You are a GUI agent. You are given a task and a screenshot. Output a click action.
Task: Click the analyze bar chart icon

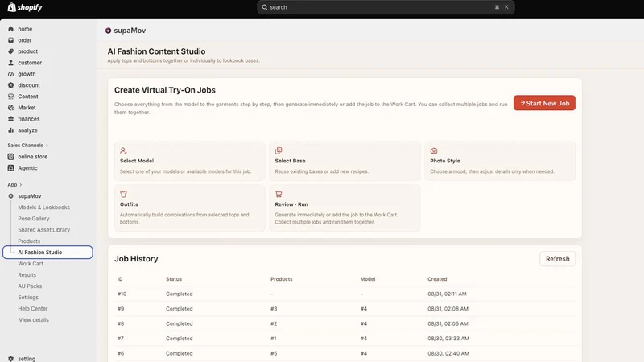point(10,130)
